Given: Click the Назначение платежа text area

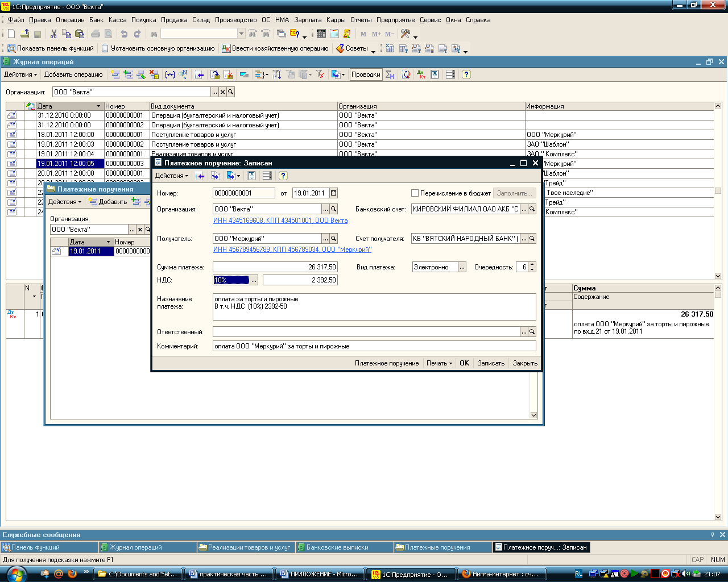Looking at the screenshot, I should 374,307.
